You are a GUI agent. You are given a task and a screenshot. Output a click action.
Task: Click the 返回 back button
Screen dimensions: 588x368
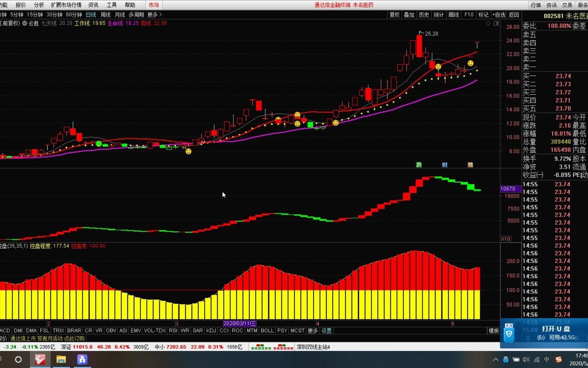pos(514,15)
